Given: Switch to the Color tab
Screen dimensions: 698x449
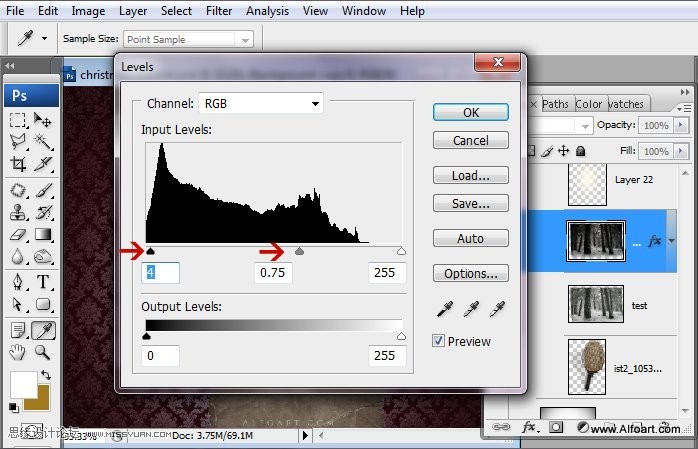Looking at the screenshot, I should click(588, 104).
